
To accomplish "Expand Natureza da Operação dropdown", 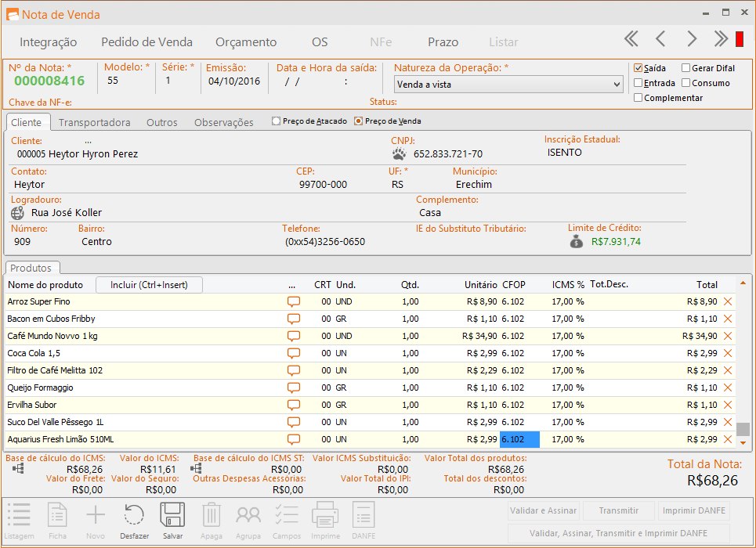I will [x=617, y=85].
